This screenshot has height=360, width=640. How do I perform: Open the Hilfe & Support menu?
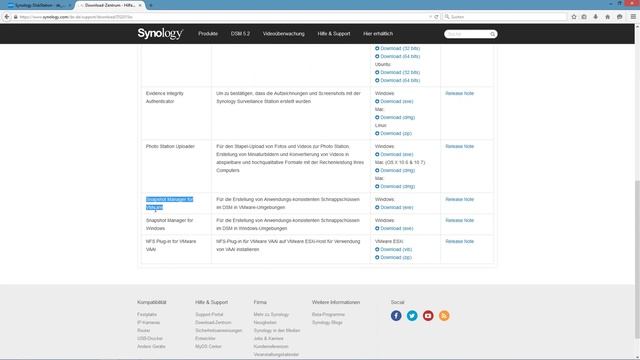click(x=333, y=34)
